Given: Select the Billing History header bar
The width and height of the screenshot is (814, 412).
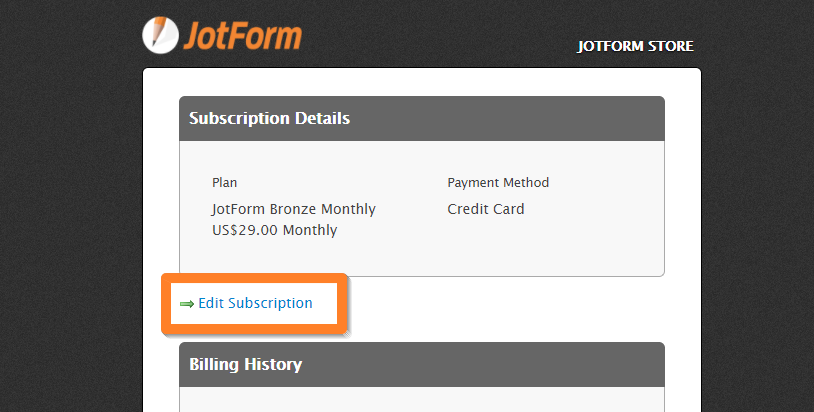Looking at the screenshot, I should tap(421, 364).
